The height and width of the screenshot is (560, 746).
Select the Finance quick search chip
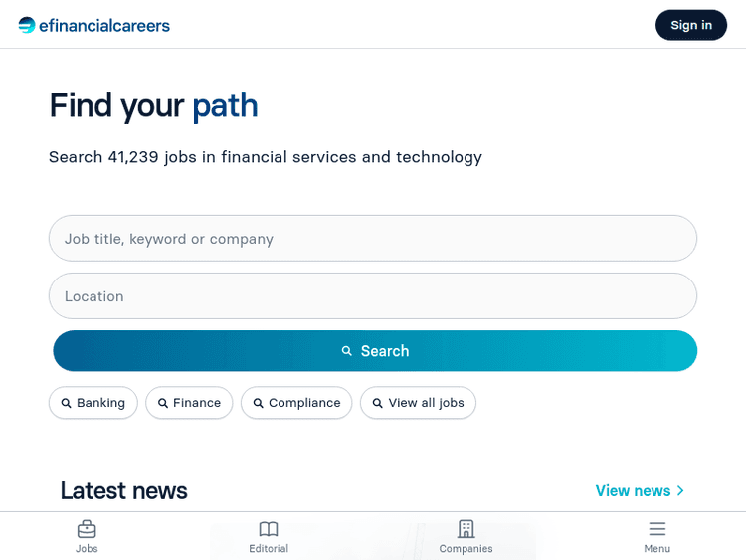coord(189,403)
